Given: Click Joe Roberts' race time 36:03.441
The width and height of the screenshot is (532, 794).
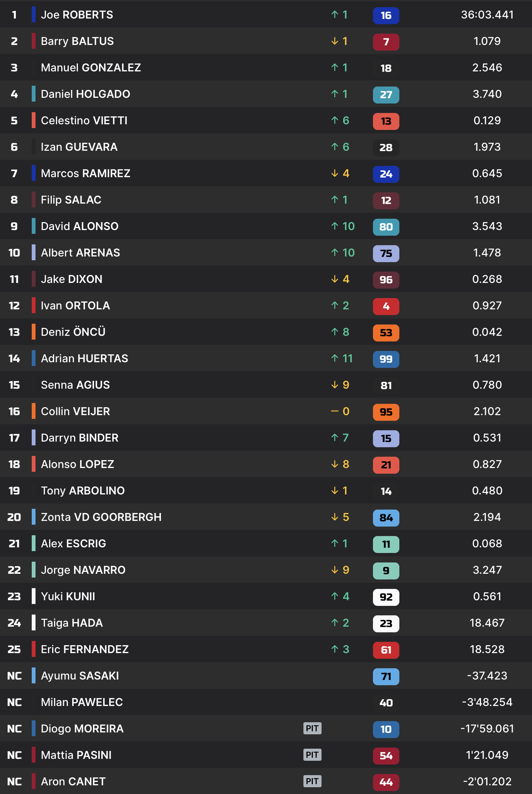Looking at the screenshot, I should tap(487, 15).
